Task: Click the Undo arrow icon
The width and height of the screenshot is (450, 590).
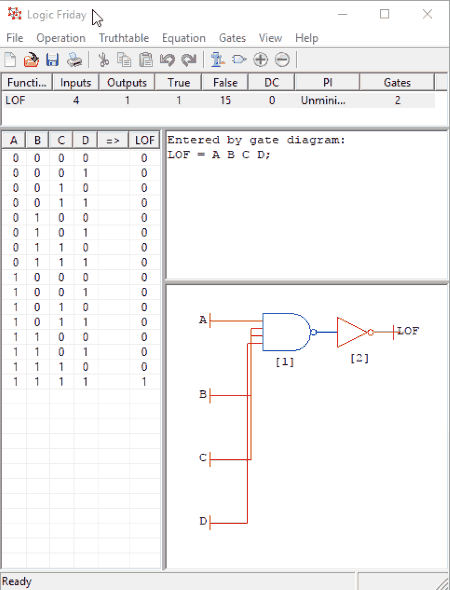Action: tap(167, 59)
